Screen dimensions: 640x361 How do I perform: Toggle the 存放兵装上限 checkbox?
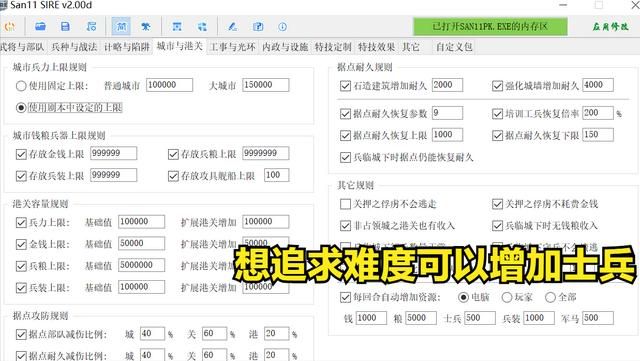click(x=21, y=176)
